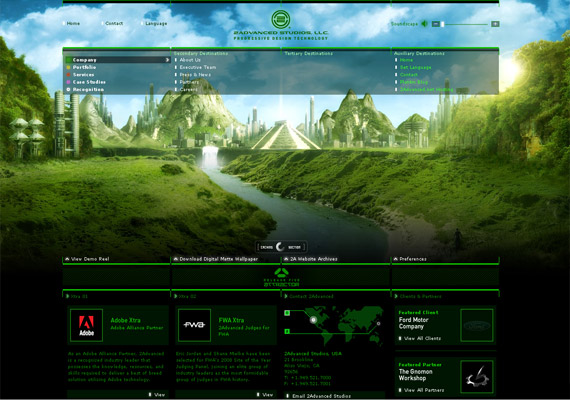The width and height of the screenshot is (570, 400).
Task: Click the Soundscape volume slider handle
Action: tap(442, 24)
